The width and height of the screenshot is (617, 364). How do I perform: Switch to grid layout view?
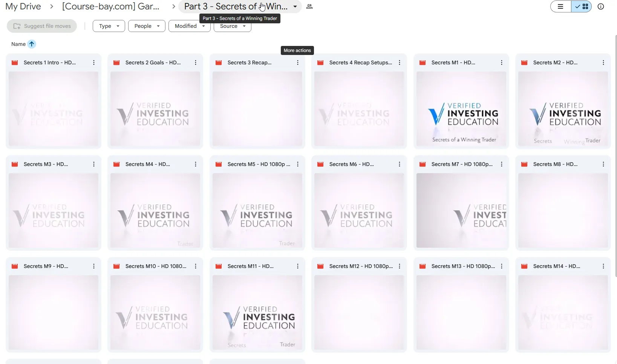tap(581, 6)
